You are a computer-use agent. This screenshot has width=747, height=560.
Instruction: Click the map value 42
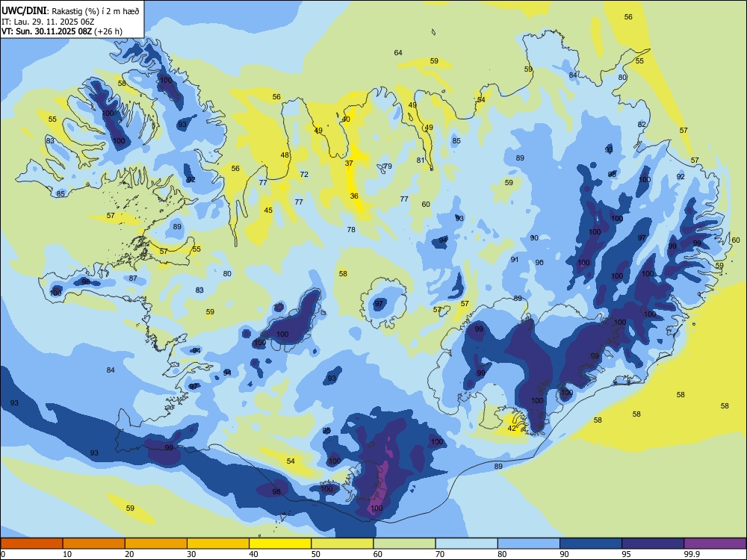pyautogui.click(x=512, y=428)
